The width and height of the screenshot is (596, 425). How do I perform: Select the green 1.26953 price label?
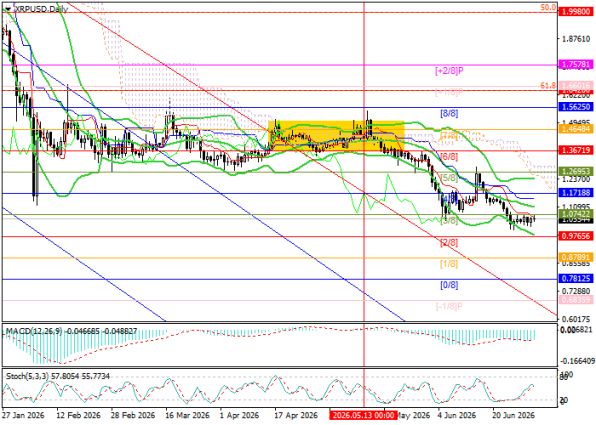point(576,172)
